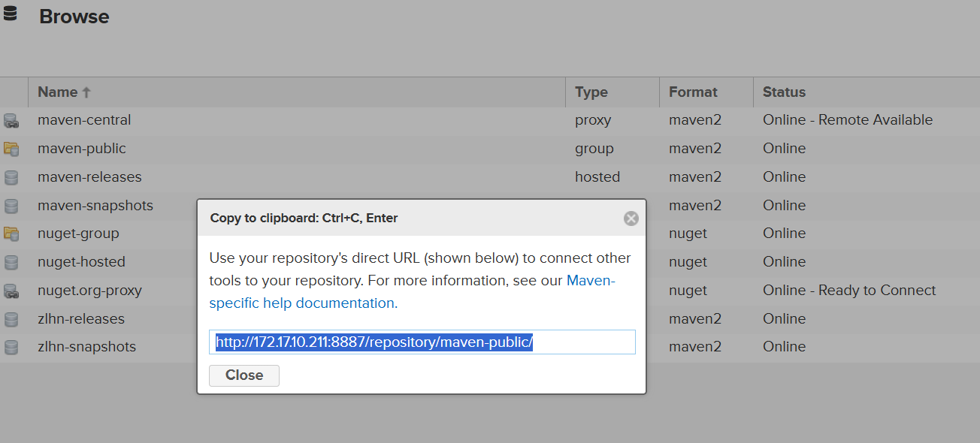980x443 pixels.
Task: Sort by the Format column header
Action: click(x=693, y=92)
